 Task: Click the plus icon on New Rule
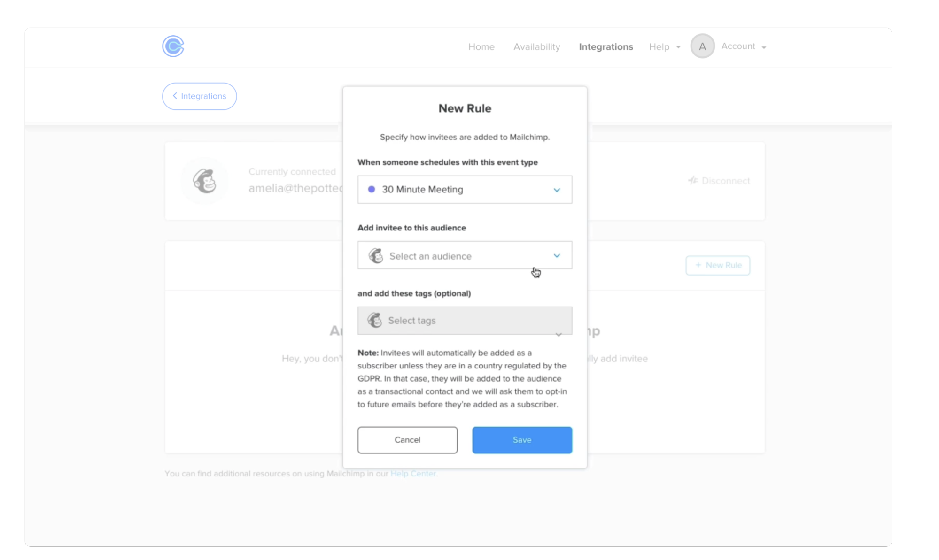click(698, 265)
